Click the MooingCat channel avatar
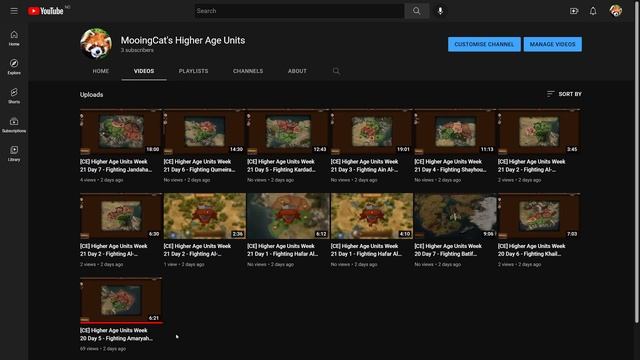This screenshot has height=360, width=640. [96, 43]
